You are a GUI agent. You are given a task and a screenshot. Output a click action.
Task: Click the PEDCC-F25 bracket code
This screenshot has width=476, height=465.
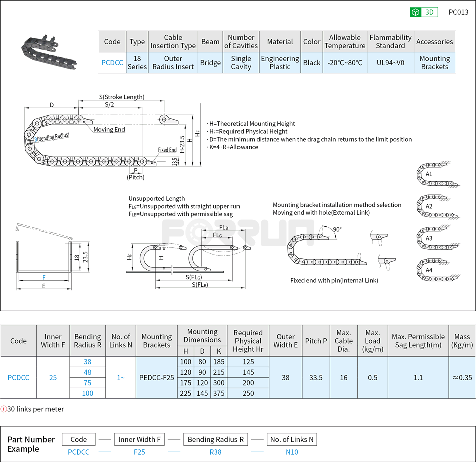click(156, 378)
